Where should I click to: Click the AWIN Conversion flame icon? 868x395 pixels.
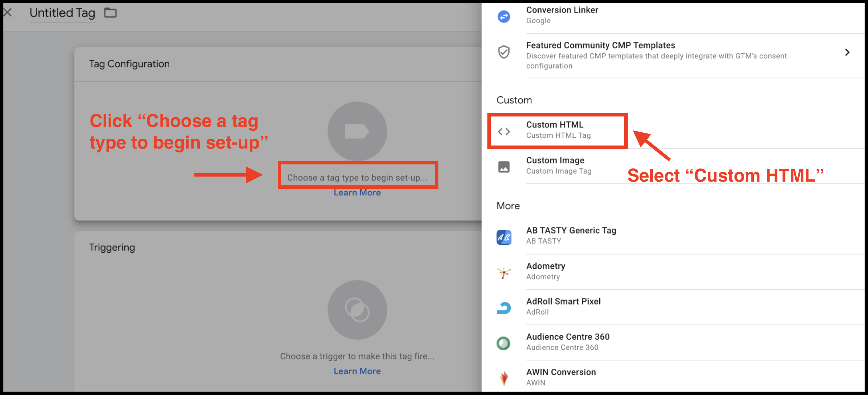click(504, 378)
